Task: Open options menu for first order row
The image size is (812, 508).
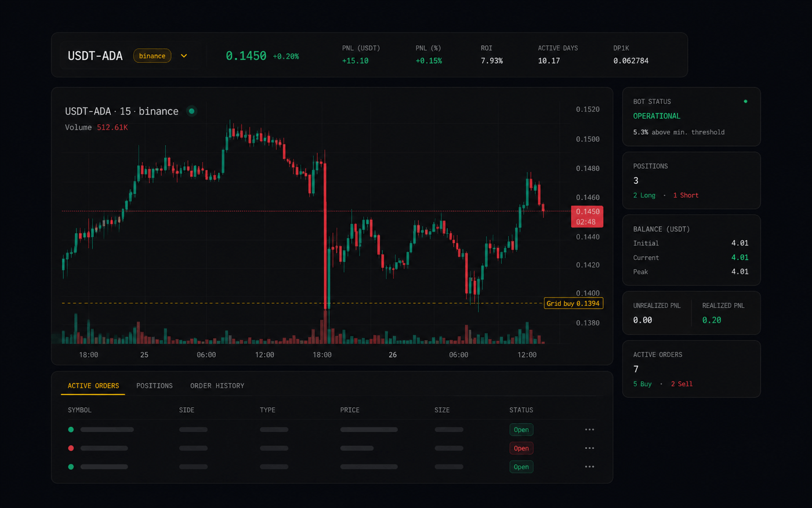Action: 589,430
